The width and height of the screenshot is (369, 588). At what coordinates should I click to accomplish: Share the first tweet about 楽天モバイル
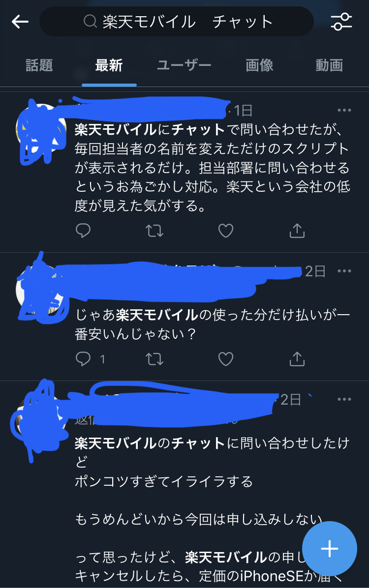[x=297, y=231]
